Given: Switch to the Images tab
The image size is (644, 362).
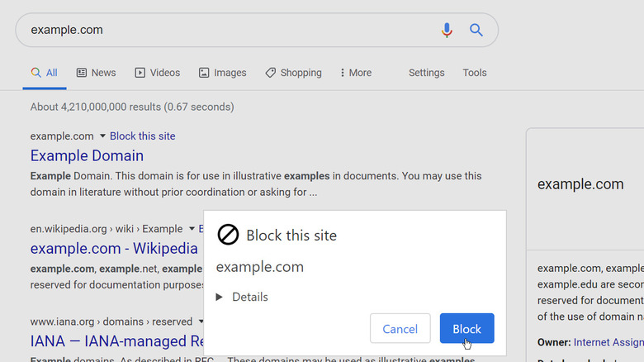Looking at the screenshot, I should click(x=222, y=73).
